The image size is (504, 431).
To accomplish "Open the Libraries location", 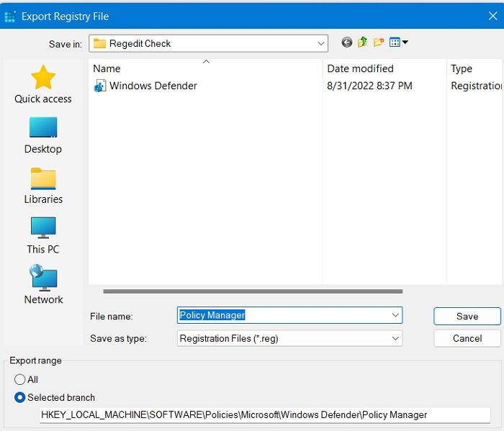I will [43, 186].
